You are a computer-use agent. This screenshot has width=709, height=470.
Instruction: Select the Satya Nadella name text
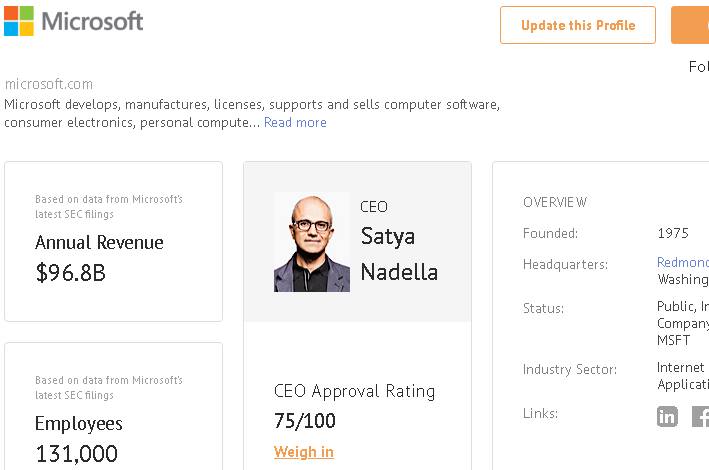tap(399, 254)
